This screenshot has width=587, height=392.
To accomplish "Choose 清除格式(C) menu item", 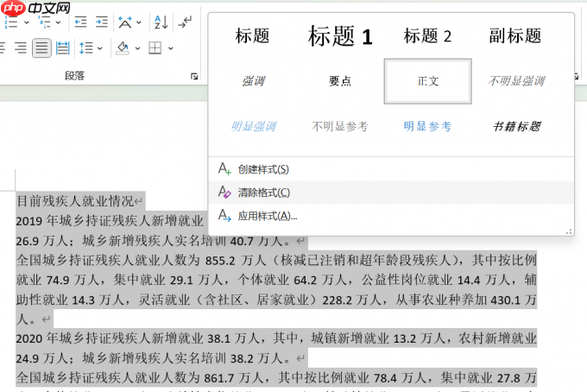I will pos(391,193).
